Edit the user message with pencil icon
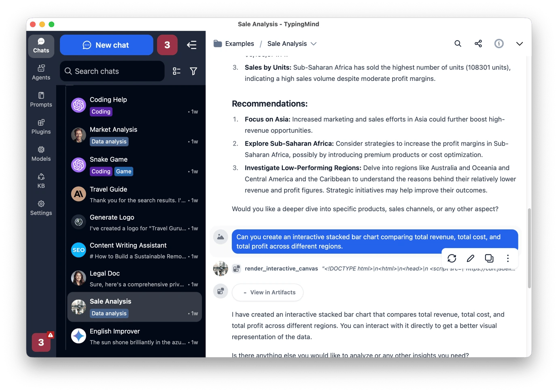 (x=471, y=258)
